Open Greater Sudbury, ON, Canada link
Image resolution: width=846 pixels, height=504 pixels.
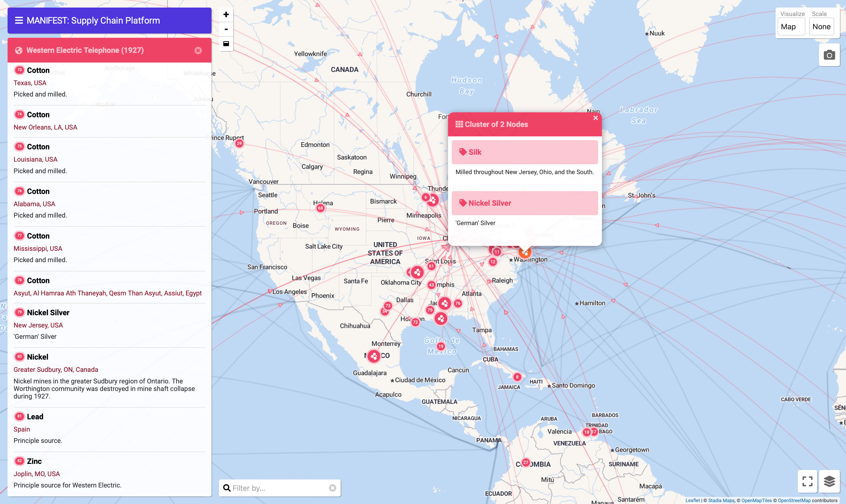56,370
